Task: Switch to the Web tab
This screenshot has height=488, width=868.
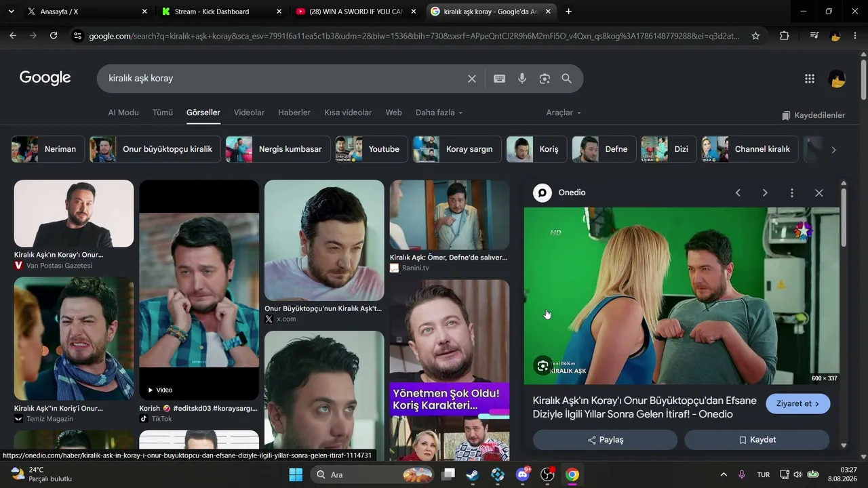Action: (394, 113)
